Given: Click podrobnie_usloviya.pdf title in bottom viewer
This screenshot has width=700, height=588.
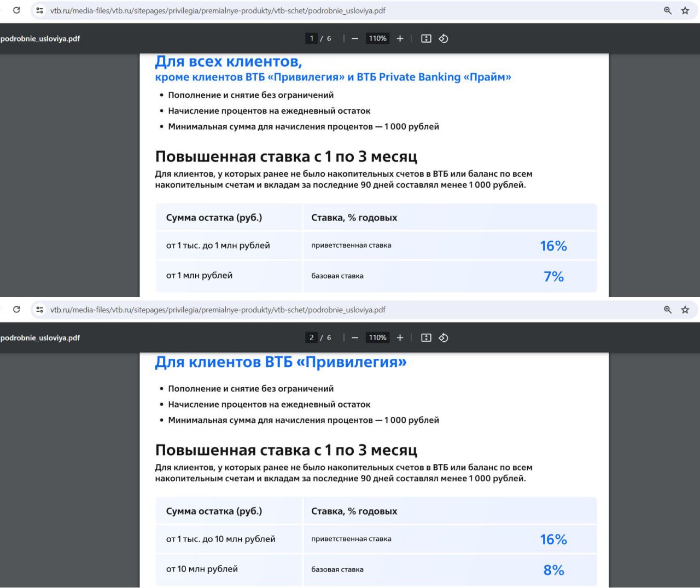Looking at the screenshot, I should pos(40,338).
